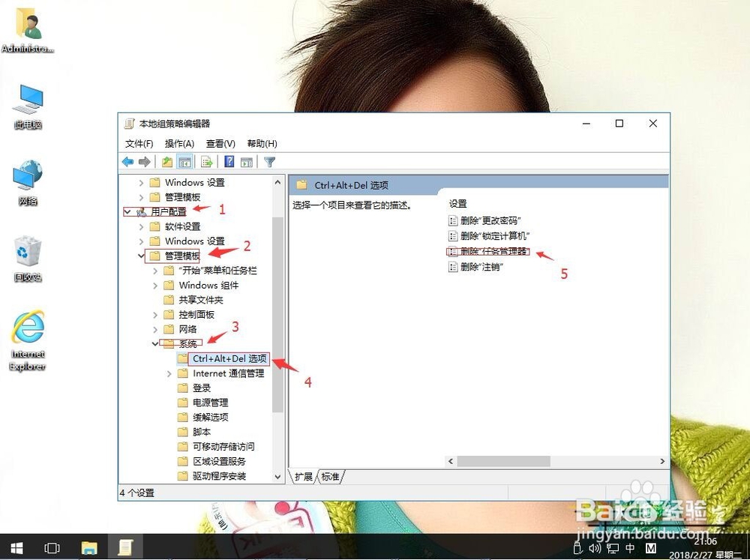The image size is (750, 560).
Task: Click the 设置 column header
Action: pyautogui.click(x=457, y=204)
